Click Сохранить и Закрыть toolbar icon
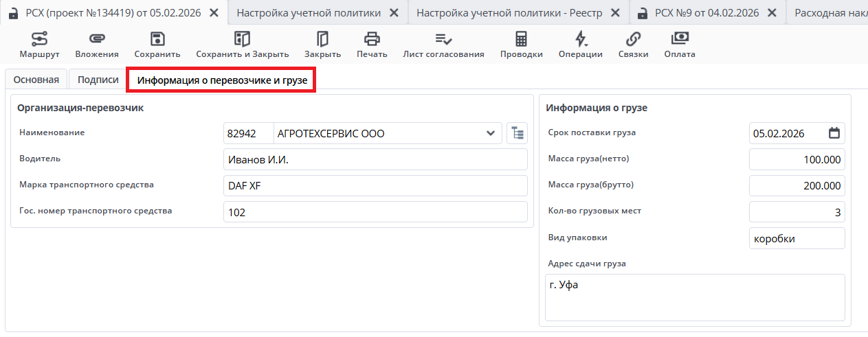Viewport: 868px width, 337px height. pos(242,39)
